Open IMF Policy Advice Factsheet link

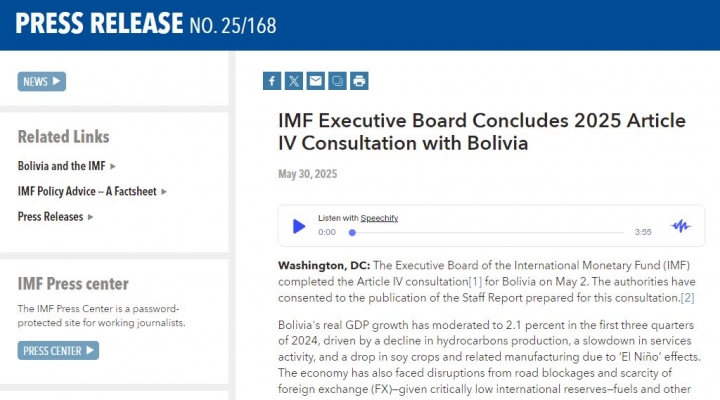(87, 192)
